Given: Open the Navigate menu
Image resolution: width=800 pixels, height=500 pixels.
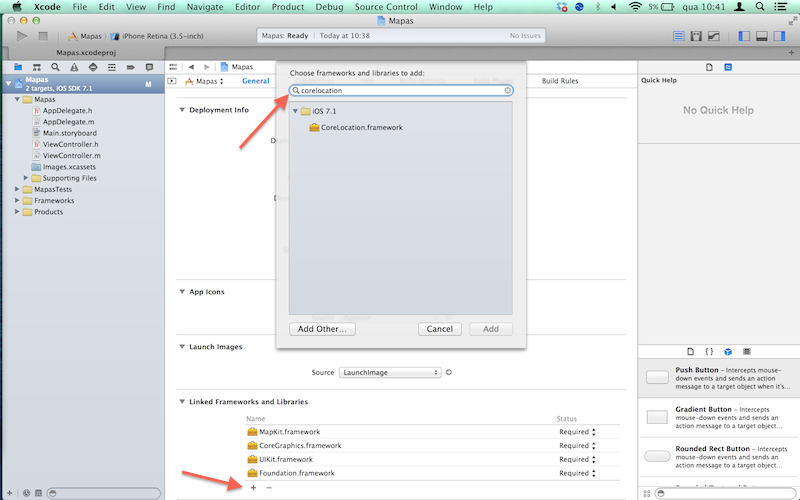Looking at the screenshot, I should (x=205, y=7).
